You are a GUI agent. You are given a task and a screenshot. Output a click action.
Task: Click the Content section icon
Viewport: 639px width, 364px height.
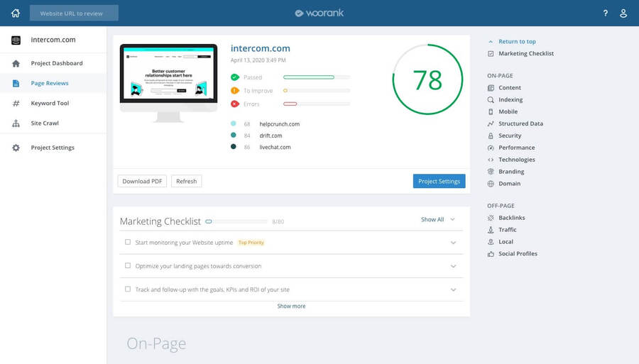pos(491,87)
